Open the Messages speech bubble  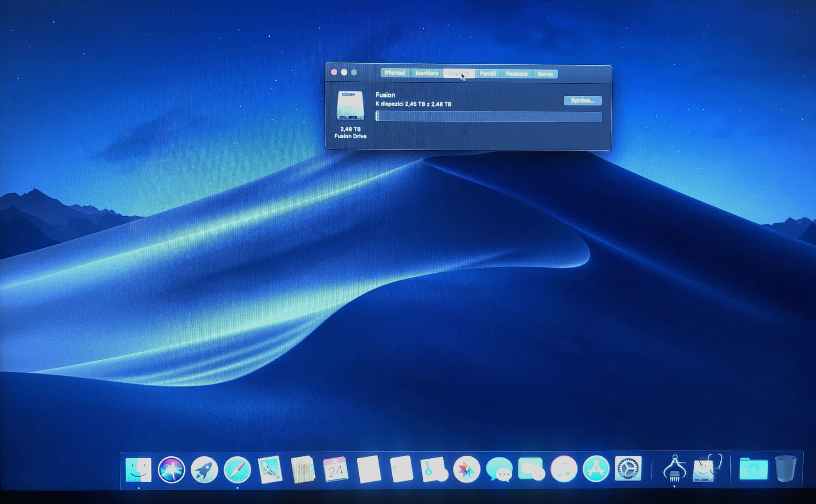499,470
